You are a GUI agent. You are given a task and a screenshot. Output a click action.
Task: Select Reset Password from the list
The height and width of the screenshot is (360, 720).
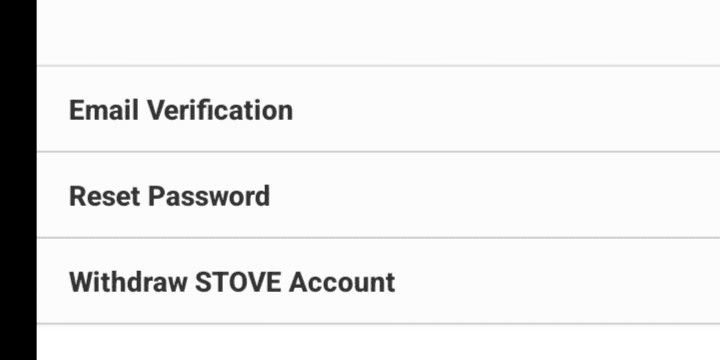pyautogui.click(x=378, y=195)
